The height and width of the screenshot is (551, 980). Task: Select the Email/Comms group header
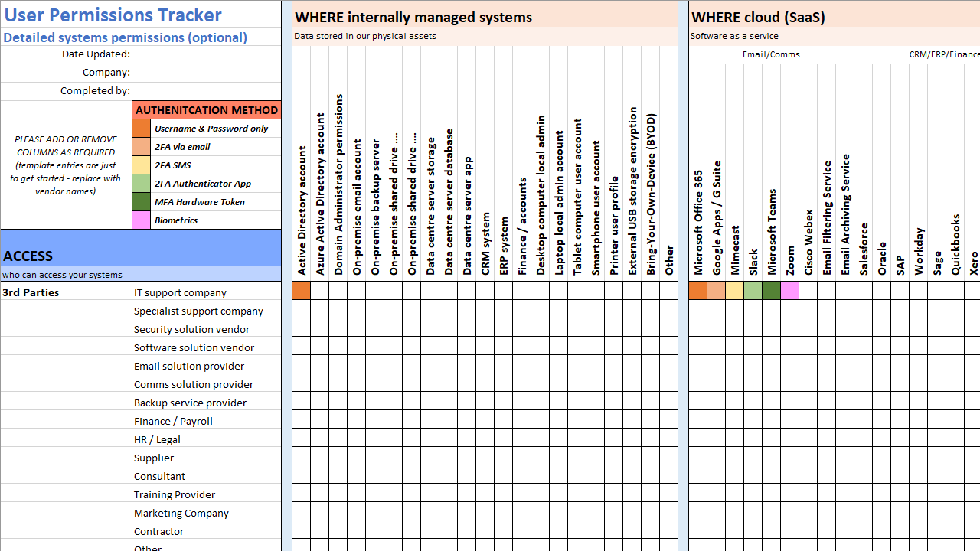point(771,54)
